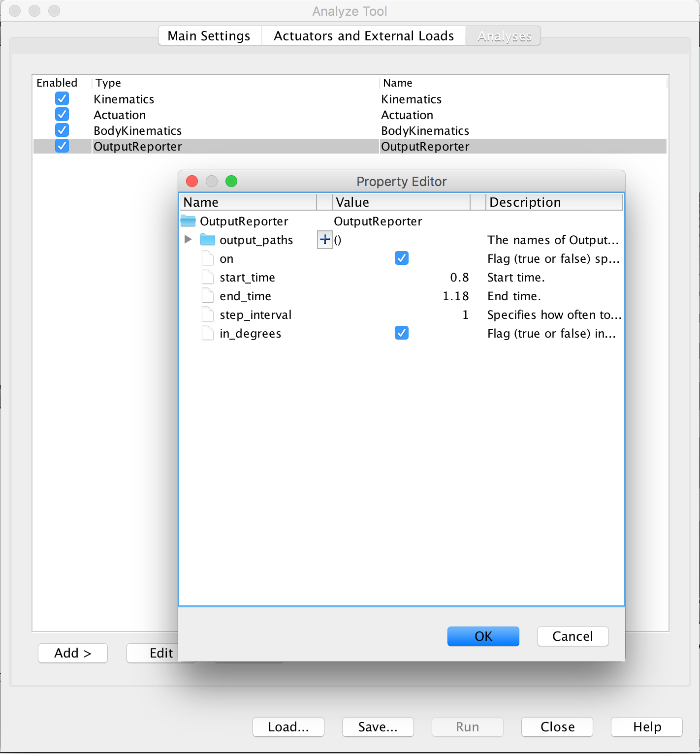
Task: Click the folder icon beside output_paths
Action: pos(208,240)
